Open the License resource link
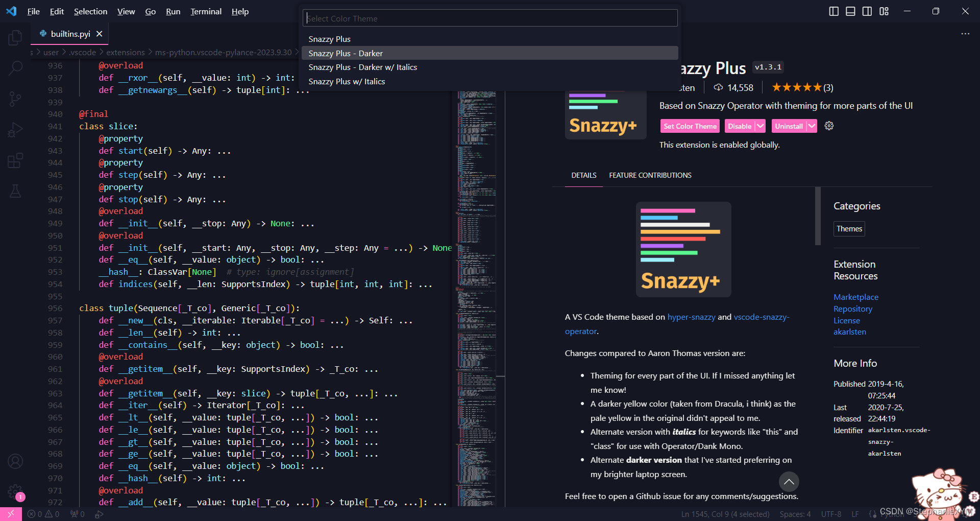 (x=847, y=320)
